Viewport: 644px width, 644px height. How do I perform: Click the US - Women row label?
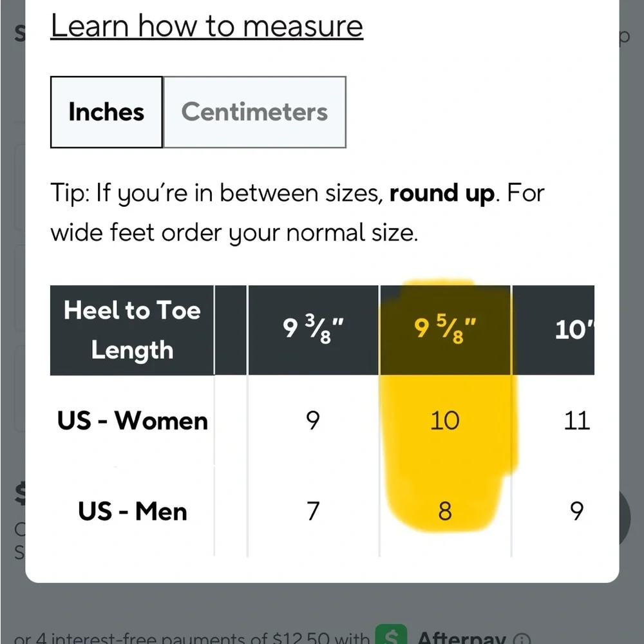point(133,421)
